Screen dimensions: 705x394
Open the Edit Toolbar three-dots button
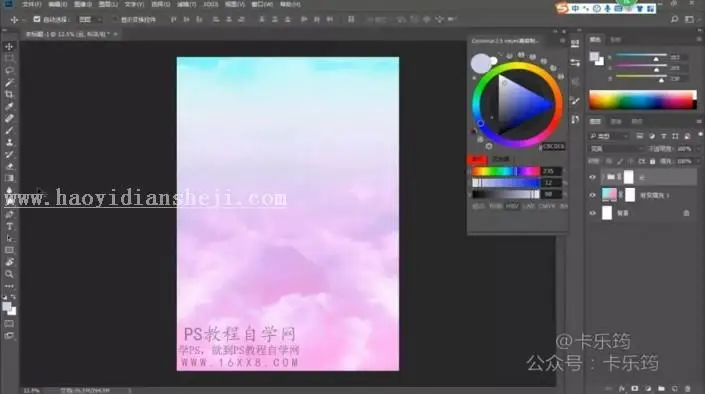click(9, 286)
